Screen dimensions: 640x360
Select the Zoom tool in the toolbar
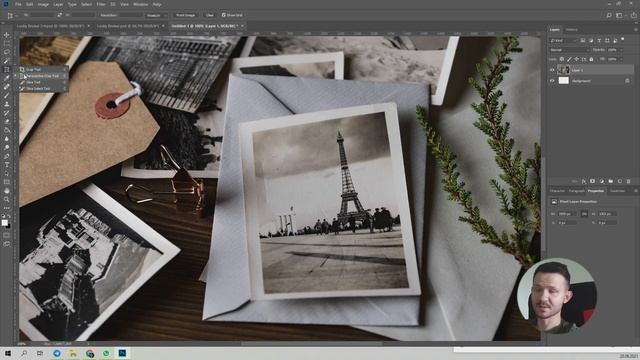tap(7, 199)
